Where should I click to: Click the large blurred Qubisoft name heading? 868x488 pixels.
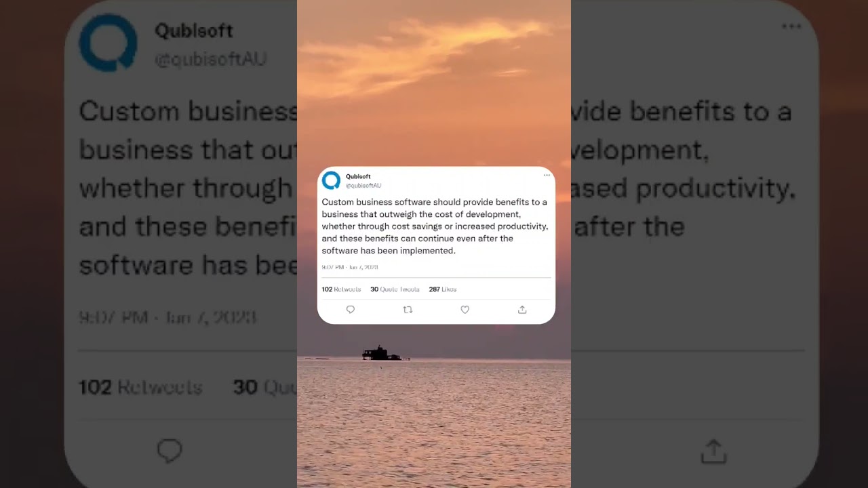click(x=194, y=30)
